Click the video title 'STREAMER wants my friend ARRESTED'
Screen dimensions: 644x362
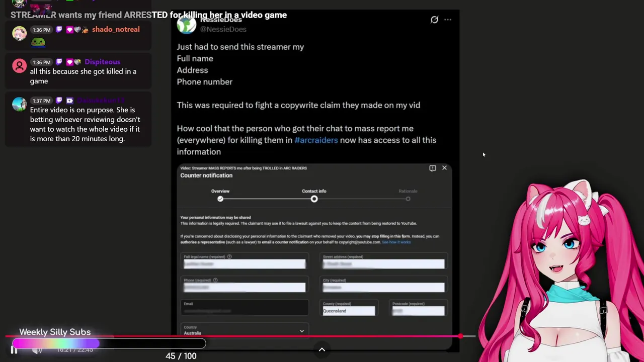pyautogui.click(x=148, y=15)
